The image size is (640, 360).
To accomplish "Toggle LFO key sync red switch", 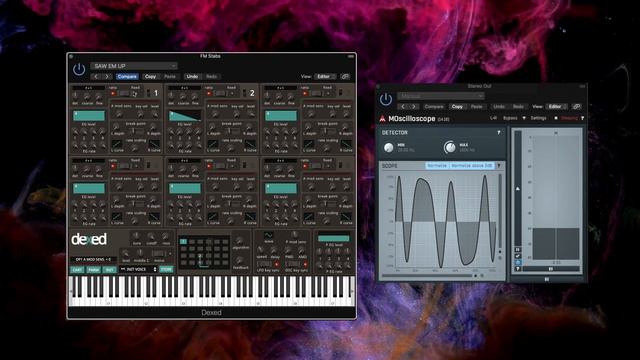I will click(x=276, y=264).
